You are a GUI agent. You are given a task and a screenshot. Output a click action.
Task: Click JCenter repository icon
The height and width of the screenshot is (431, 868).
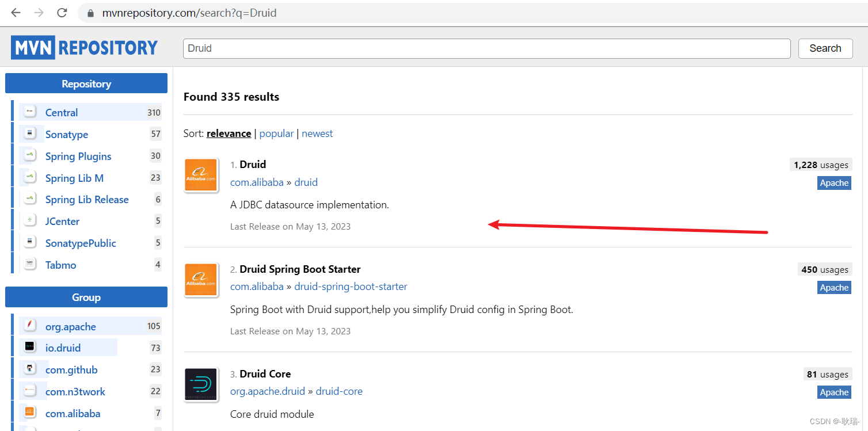pyautogui.click(x=30, y=221)
